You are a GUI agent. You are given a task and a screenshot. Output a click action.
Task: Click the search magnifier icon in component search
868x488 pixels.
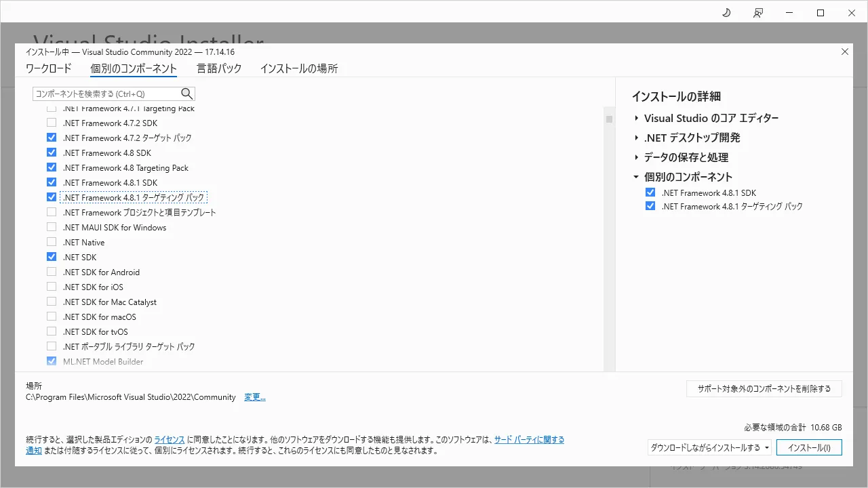(187, 94)
